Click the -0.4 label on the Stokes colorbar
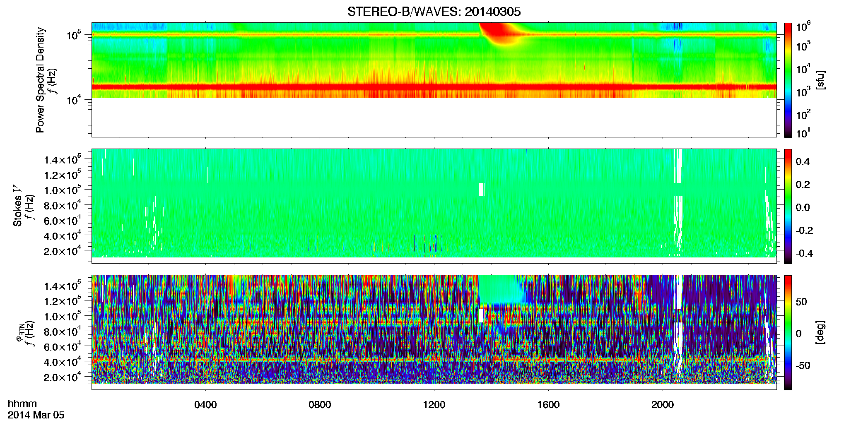 pos(804,253)
